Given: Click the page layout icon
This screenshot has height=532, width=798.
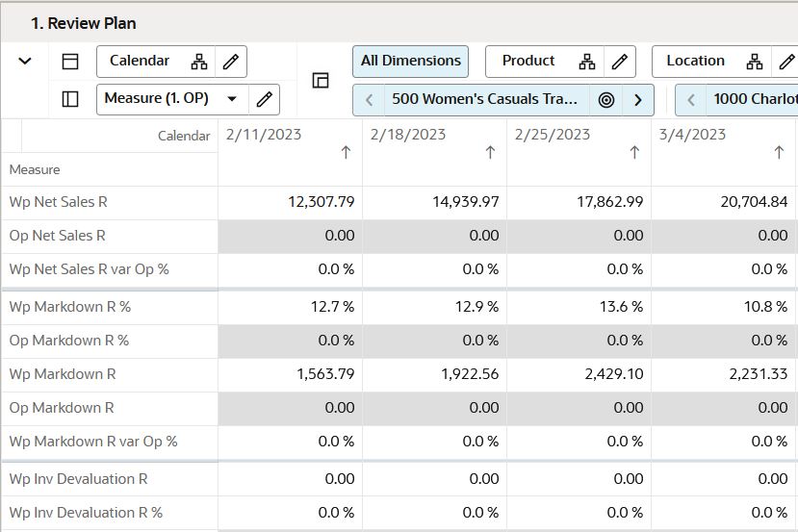Looking at the screenshot, I should tap(321, 81).
